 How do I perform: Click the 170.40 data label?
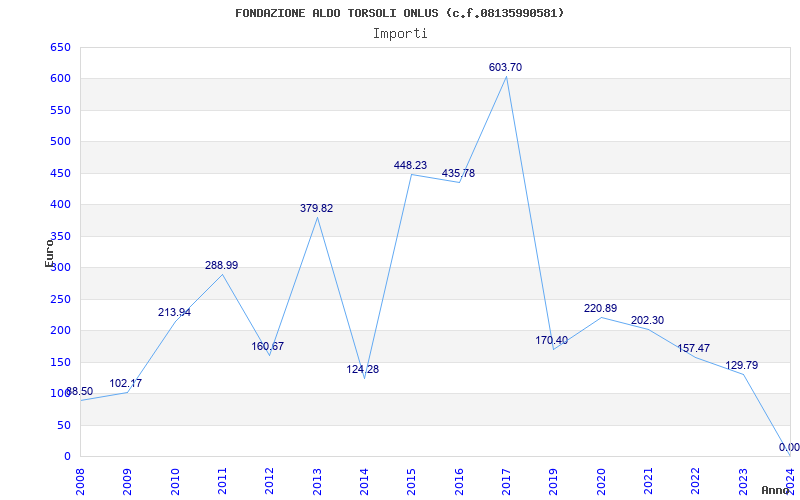click(x=552, y=340)
